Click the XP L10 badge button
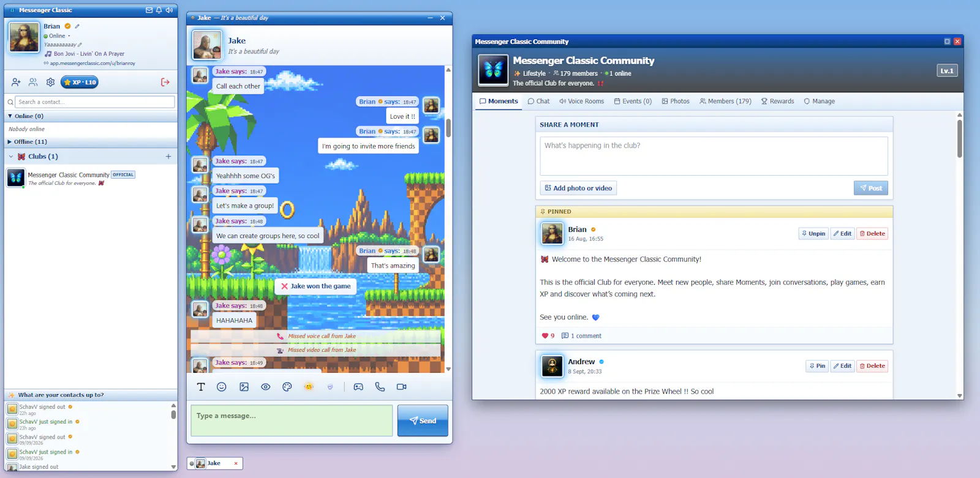 pyautogui.click(x=80, y=82)
